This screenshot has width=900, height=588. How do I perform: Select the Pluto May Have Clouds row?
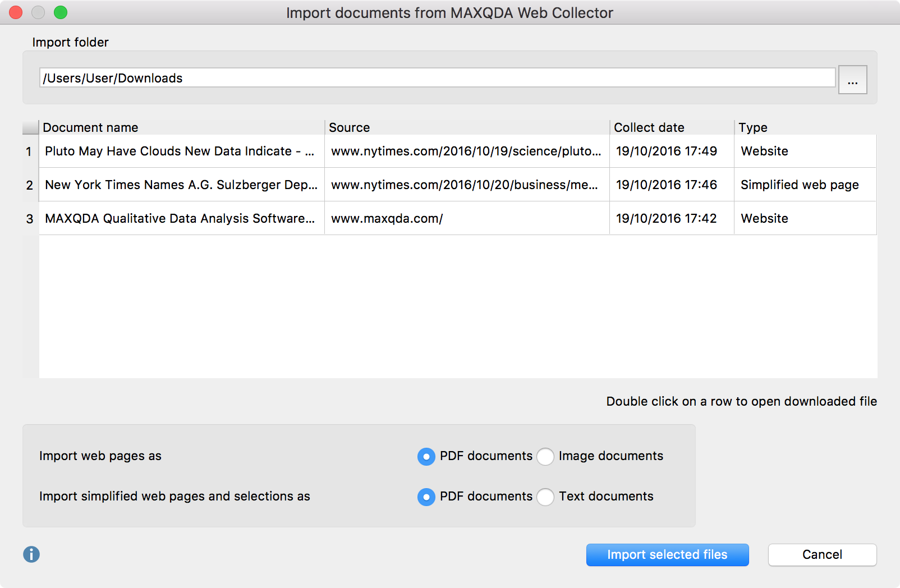[180, 151]
